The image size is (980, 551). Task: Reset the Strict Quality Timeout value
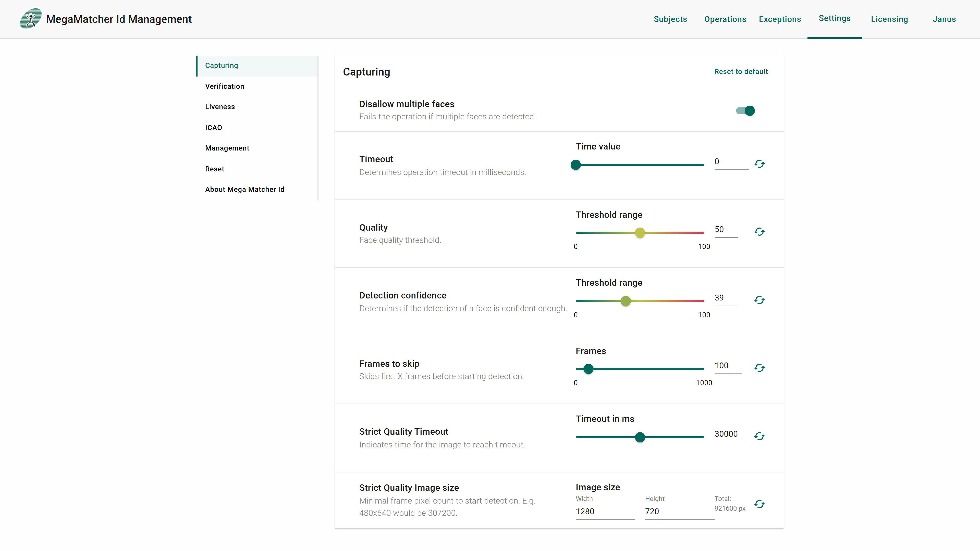(x=759, y=436)
